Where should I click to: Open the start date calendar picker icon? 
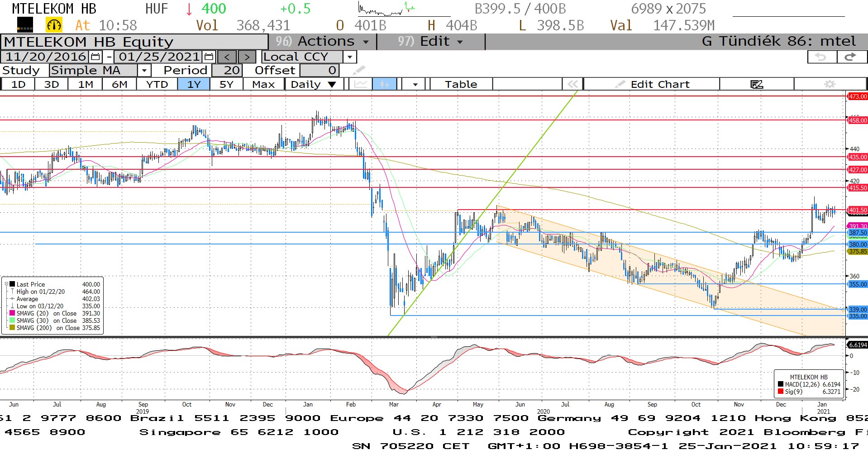point(95,57)
